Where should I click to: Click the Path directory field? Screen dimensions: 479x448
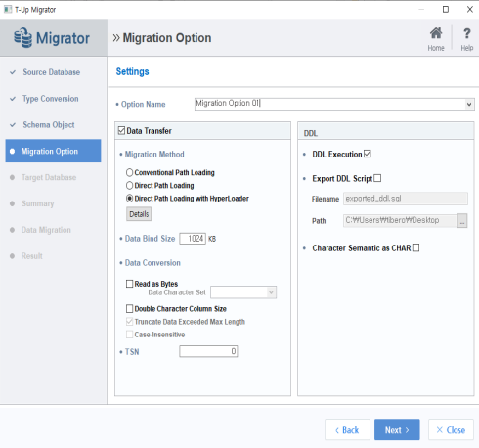400,221
